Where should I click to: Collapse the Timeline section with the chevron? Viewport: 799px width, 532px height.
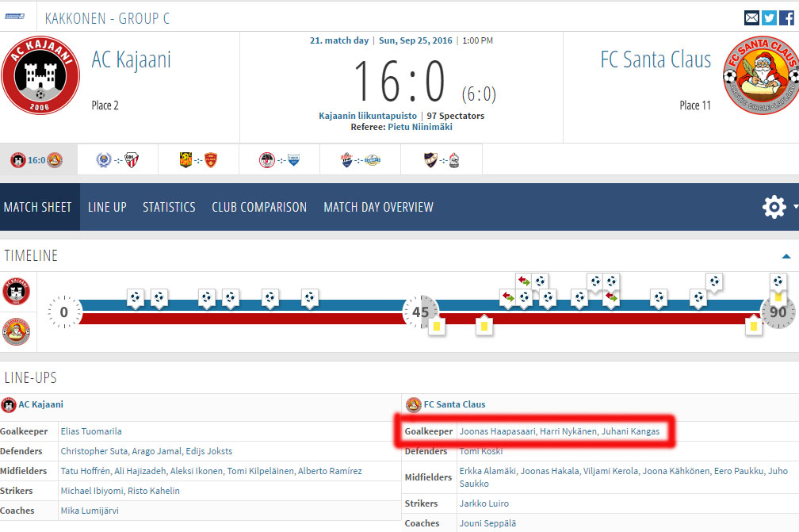coord(786,256)
